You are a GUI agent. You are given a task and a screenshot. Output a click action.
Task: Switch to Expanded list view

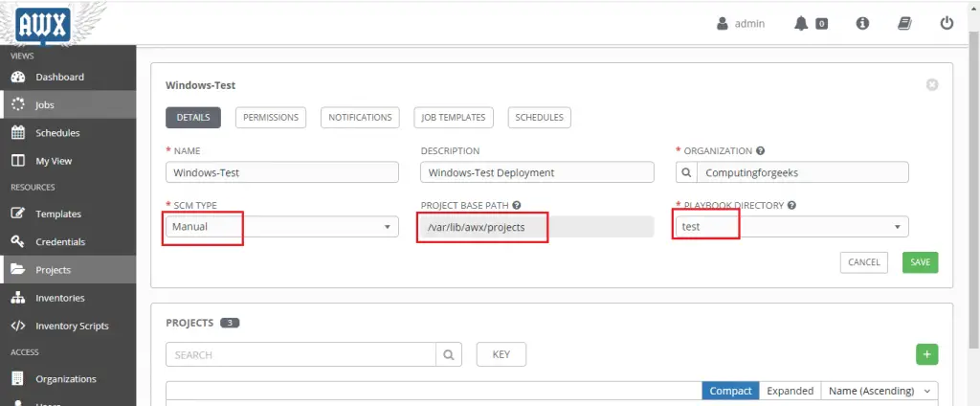pyautogui.click(x=790, y=391)
